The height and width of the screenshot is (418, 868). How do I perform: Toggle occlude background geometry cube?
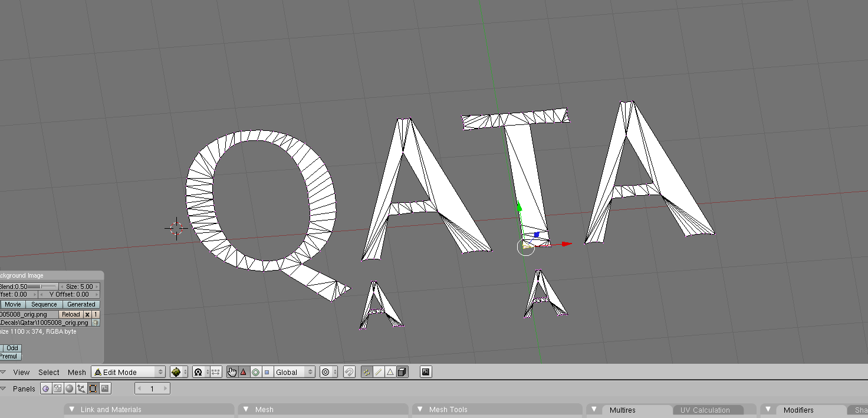(x=402, y=372)
